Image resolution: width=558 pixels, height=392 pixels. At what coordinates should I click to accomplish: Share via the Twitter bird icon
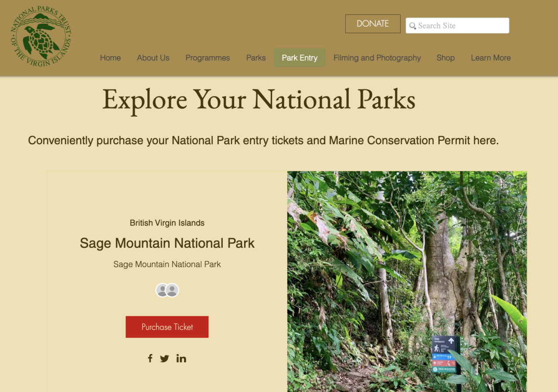tap(164, 358)
